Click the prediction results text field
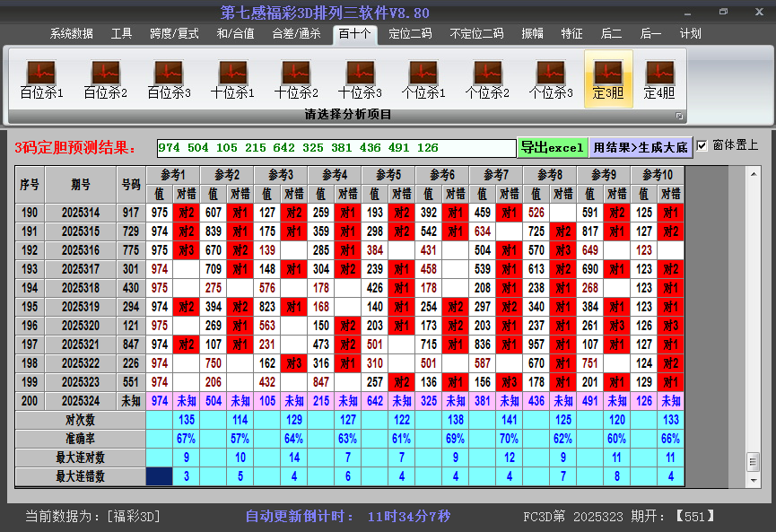Viewport: 776px width, 532px height. coord(336,148)
